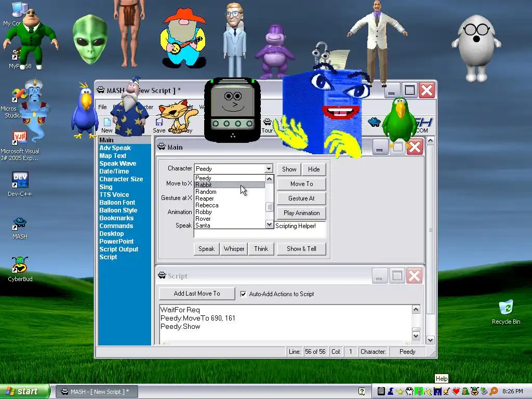
Task: Open the Speak Wave sidebar section
Action: coord(118,164)
